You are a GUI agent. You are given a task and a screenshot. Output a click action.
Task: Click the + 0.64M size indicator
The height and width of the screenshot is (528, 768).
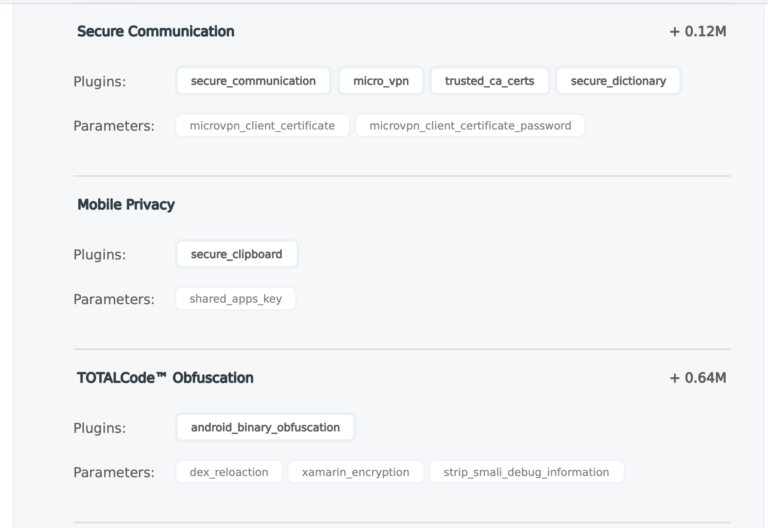pos(698,378)
